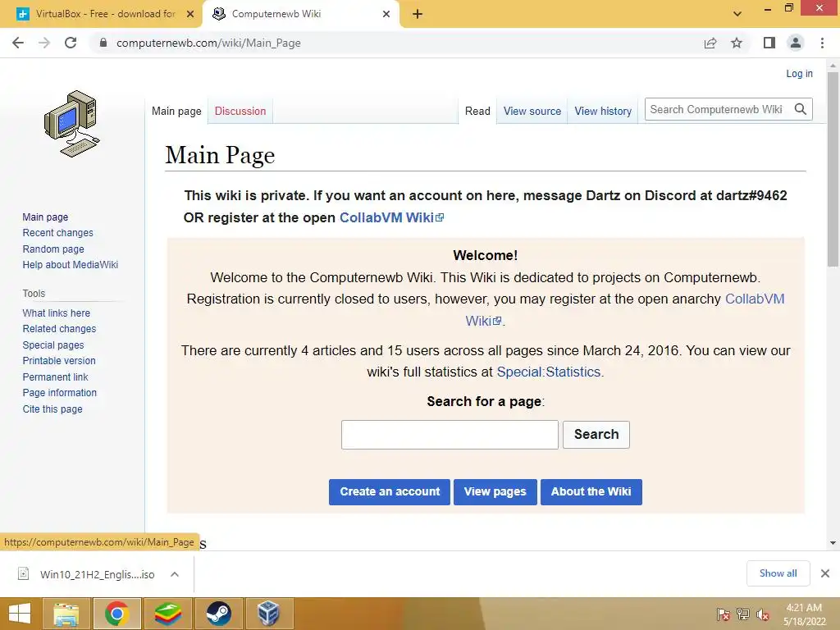Open the Special:Statistics link
Screen dimensions: 840x630
[549, 372]
